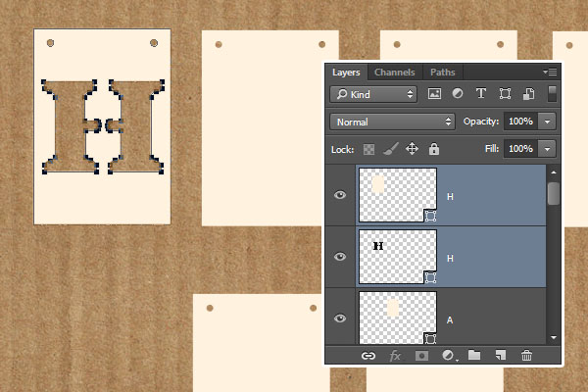Viewport: 588px width, 392px height.
Task: Lock transparent pixels icon
Action: 368,149
